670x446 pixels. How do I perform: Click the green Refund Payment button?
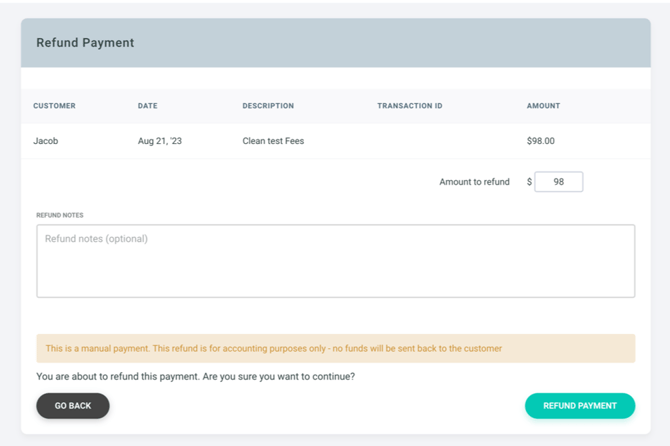click(579, 406)
